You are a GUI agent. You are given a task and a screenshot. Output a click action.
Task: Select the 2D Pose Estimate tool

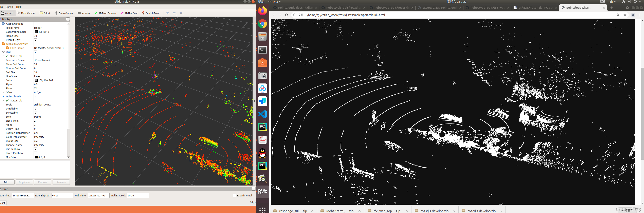(106, 13)
